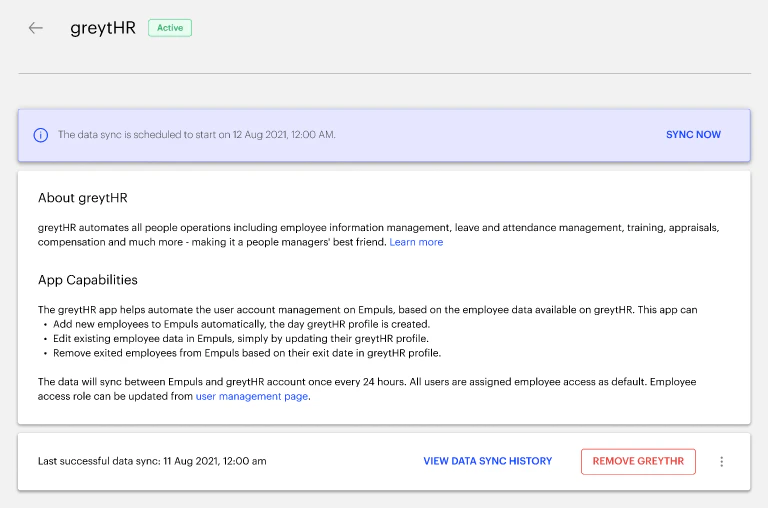This screenshot has width=768, height=508.
Task: Click the greytHR page title
Action: pyautogui.click(x=103, y=28)
